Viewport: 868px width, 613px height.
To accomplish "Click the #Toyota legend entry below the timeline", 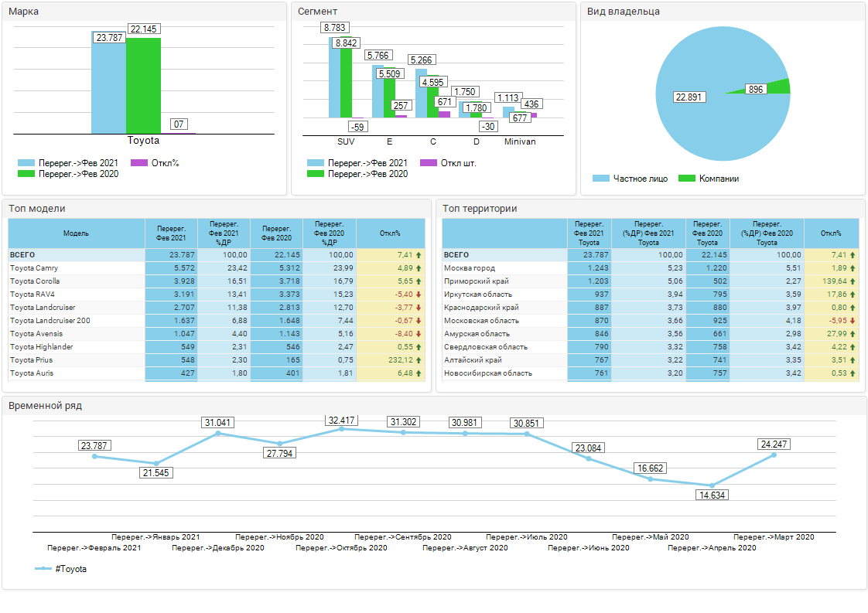I will pyautogui.click(x=61, y=569).
